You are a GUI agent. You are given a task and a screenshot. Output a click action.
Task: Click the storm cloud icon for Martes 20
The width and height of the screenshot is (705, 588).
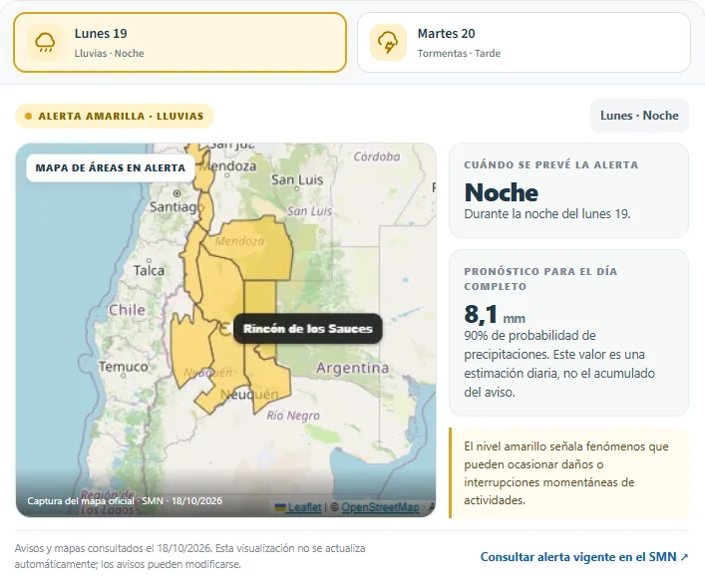click(388, 42)
